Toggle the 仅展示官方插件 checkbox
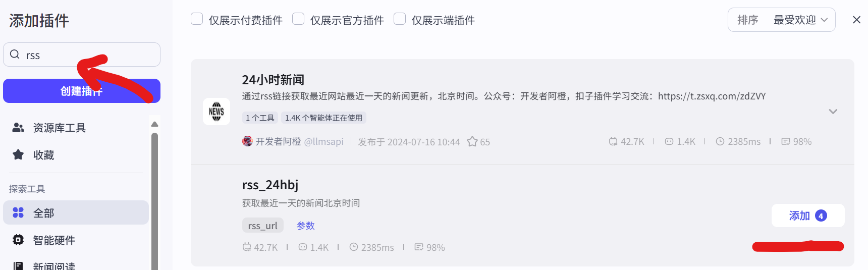 click(298, 19)
